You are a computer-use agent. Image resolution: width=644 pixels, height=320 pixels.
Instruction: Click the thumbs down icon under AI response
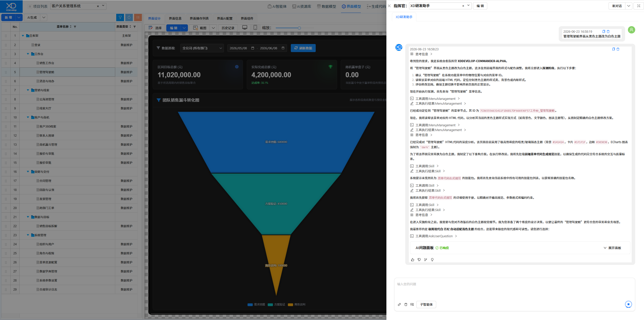419,260
